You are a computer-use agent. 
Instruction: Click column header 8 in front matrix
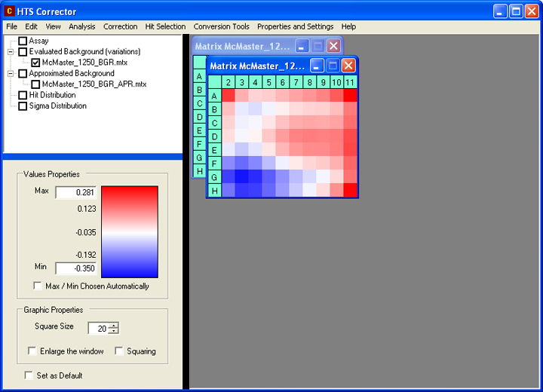pos(310,82)
